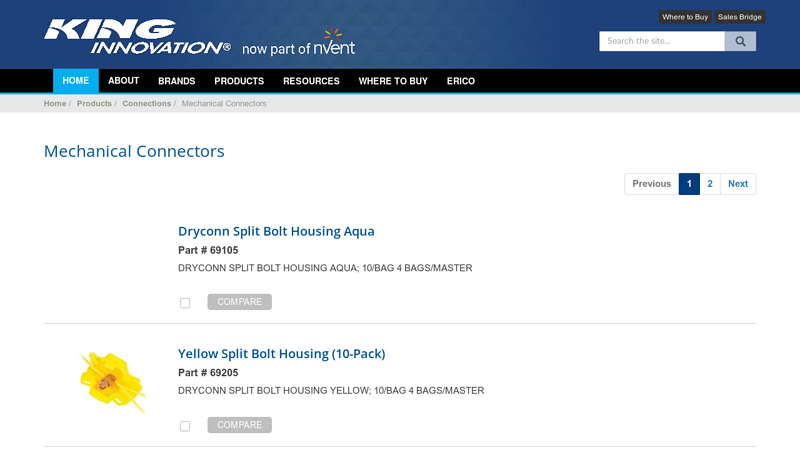Open the About menu item
The image size is (800, 450).
pyautogui.click(x=124, y=81)
